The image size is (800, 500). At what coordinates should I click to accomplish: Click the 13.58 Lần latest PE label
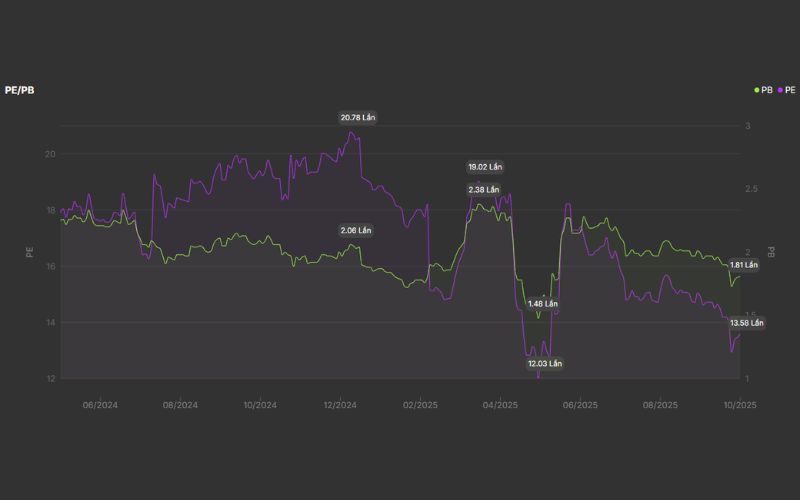coord(747,323)
